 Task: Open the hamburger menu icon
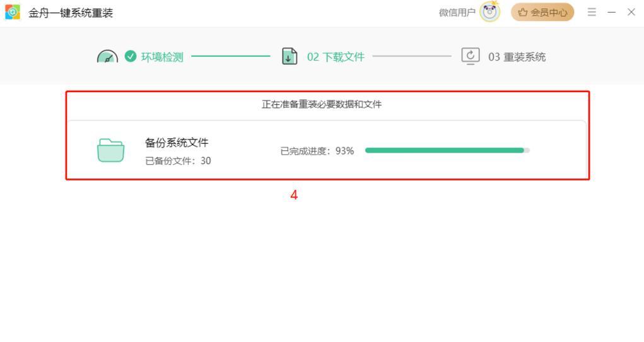(592, 12)
